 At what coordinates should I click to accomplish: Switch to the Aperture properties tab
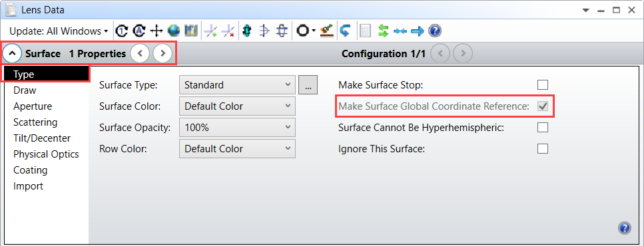click(33, 106)
